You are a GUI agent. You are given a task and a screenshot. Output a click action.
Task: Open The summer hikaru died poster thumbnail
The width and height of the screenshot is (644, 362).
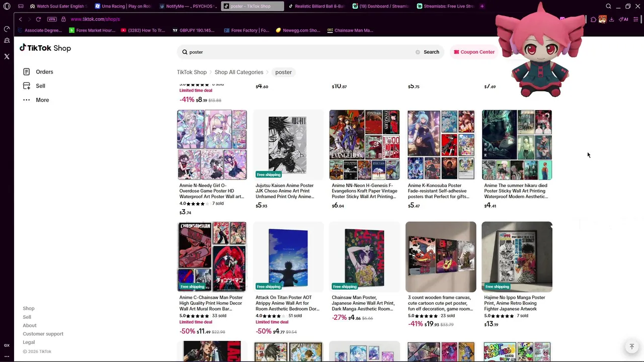click(517, 145)
